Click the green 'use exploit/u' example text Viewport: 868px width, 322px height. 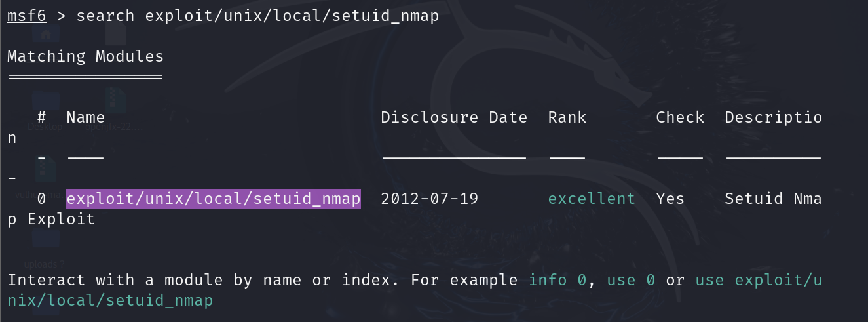tap(759, 281)
